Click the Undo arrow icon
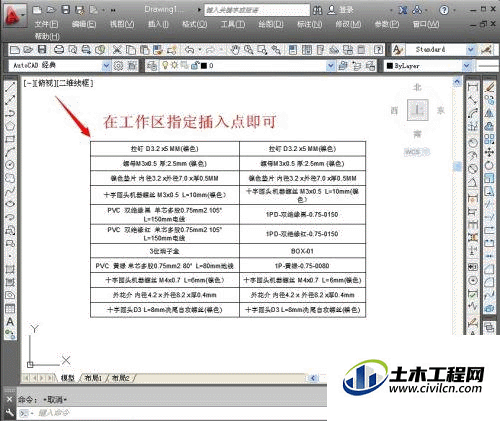Viewport: 500px width, 421px height. point(190,50)
